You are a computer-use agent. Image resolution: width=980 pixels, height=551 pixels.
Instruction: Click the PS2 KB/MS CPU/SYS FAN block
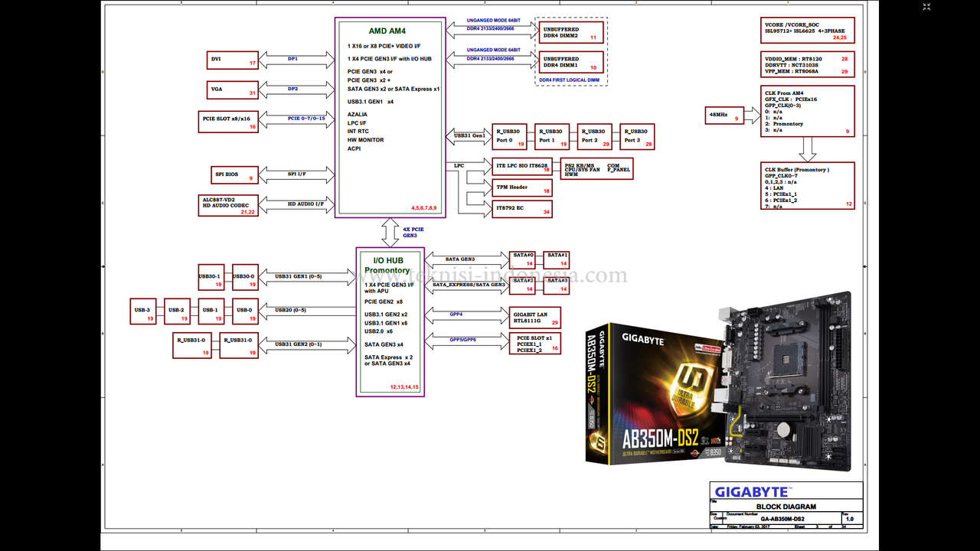tap(596, 169)
